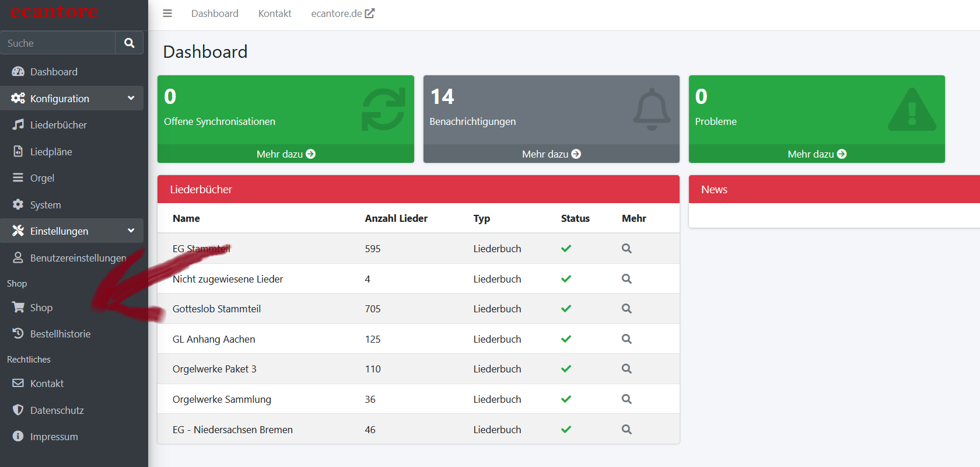Open System in the sidebar
Viewport: 980px width, 467px height.
72,205
